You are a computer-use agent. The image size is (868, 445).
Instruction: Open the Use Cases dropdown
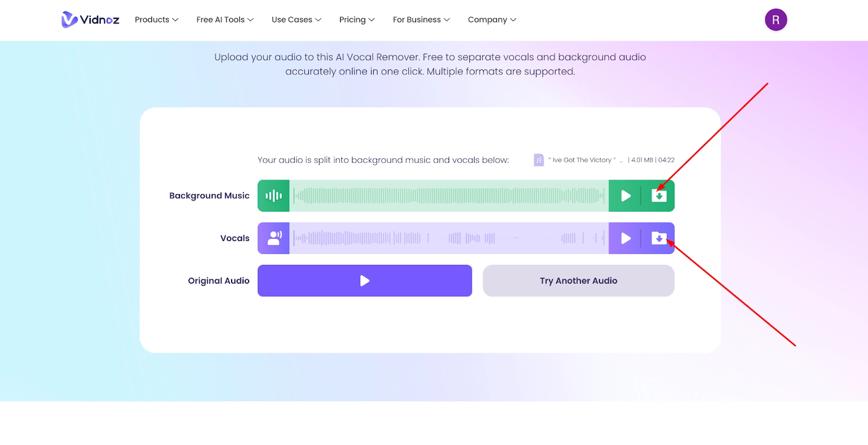click(x=296, y=20)
